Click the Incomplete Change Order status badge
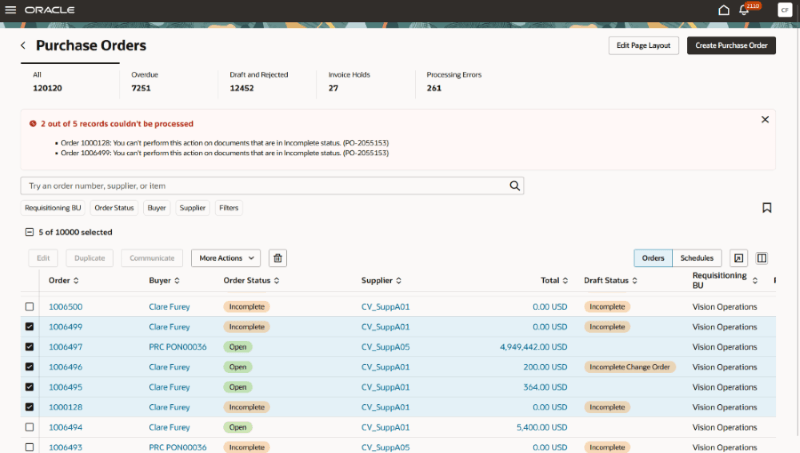This screenshot has width=800, height=453. pyautogui.click(x=630, y=367)
